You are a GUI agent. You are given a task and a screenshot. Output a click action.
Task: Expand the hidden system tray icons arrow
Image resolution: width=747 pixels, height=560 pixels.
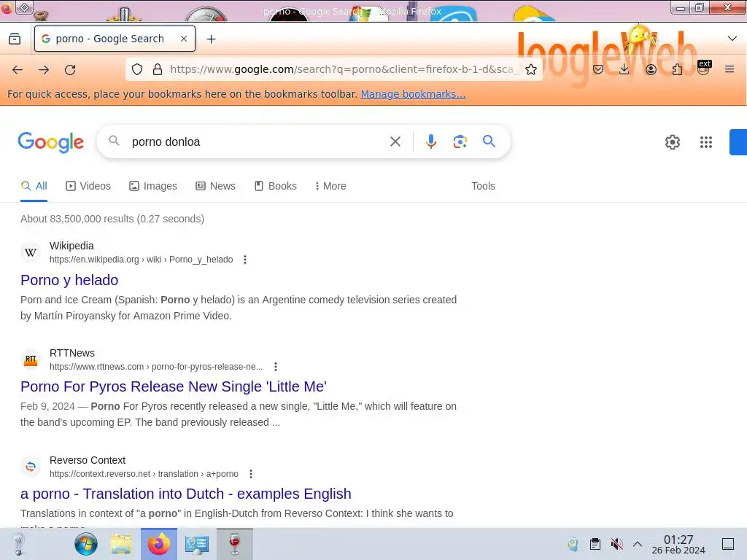click(638, 544)
